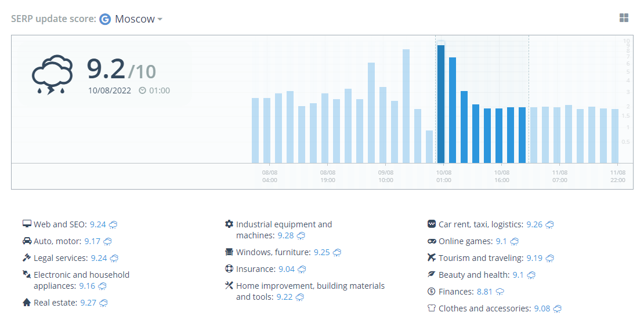Select the tallest dark blue 10/08 01:00 bar
Viewport: 644px width, 334px height.
pyautogui.click(x=441, y=104)
